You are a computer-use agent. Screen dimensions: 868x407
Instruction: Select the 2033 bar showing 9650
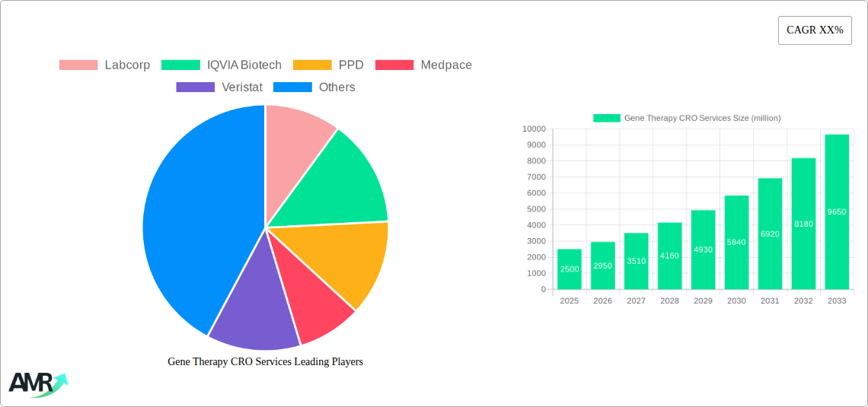(837, 212)
